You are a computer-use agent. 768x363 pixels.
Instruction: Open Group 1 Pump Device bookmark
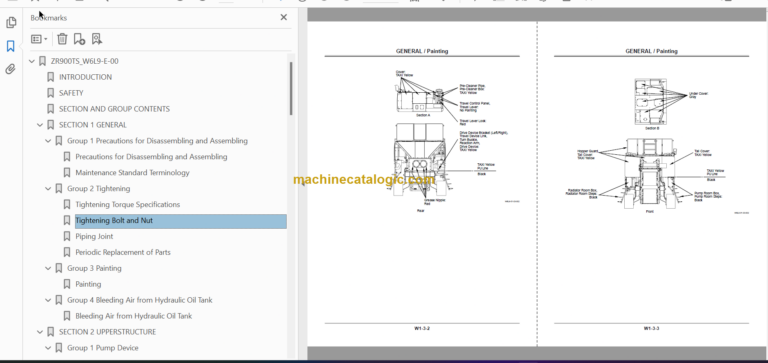103,348
